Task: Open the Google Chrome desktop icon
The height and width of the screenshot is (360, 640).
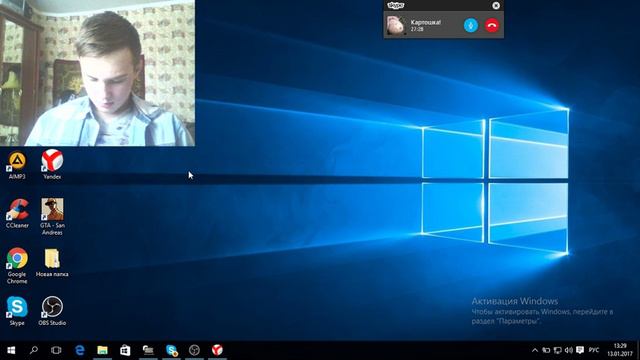Action: click(x=17, y=266)
